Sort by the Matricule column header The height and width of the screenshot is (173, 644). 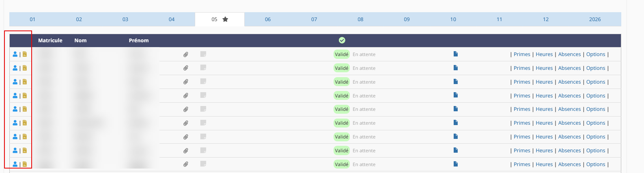[50, 40]
